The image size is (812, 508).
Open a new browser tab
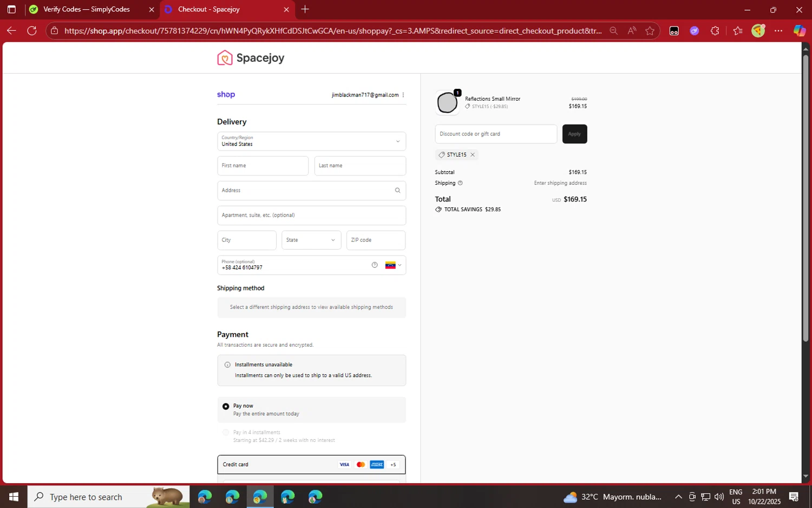pyautogui.click(x=305, y=9)
